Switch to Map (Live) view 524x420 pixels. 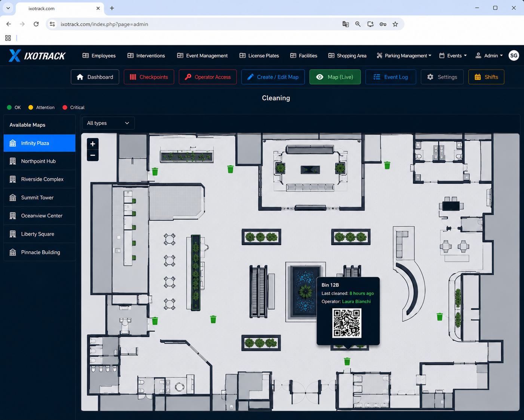click(335, 77)
